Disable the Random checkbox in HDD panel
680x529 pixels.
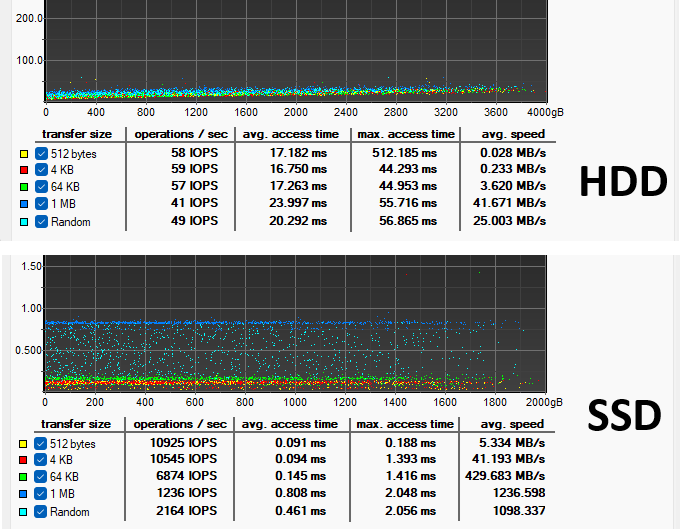41,222
